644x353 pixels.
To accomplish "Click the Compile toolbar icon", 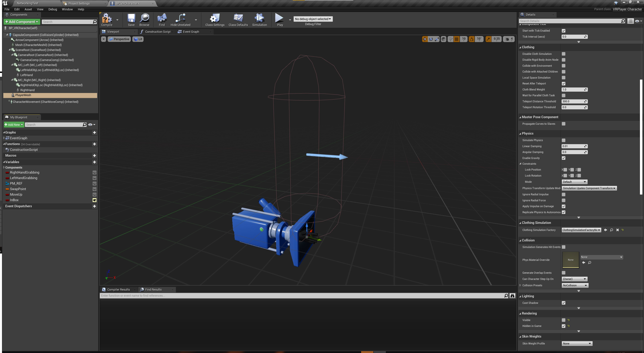I will pos(107,19).
